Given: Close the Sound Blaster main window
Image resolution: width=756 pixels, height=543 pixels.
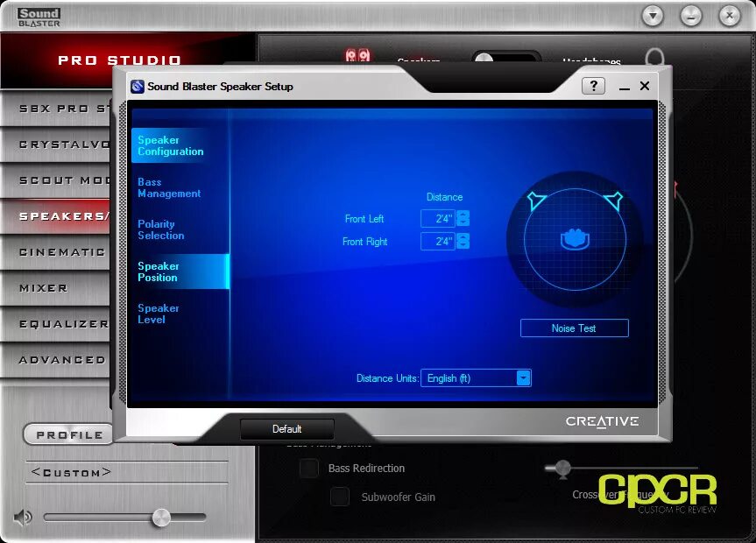Looking at the screenshot, I should [x=730, y=16].
